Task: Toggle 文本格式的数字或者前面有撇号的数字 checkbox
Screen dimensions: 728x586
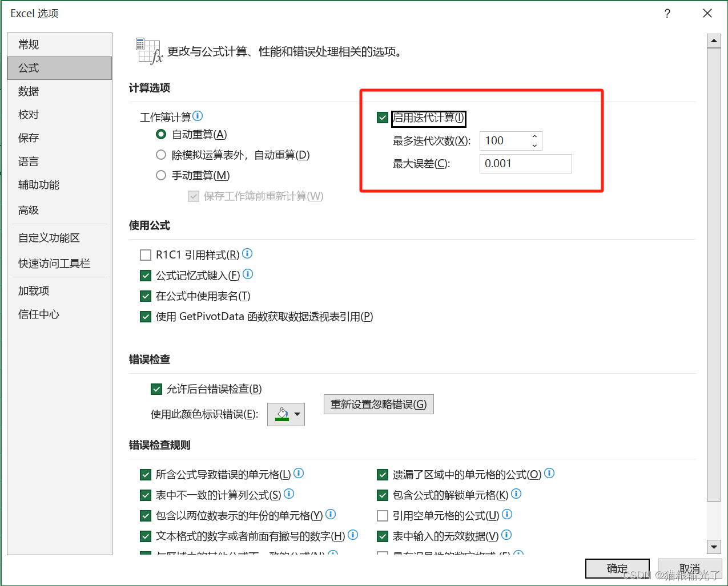Action: pyautogui.click(x=146, y=536)
